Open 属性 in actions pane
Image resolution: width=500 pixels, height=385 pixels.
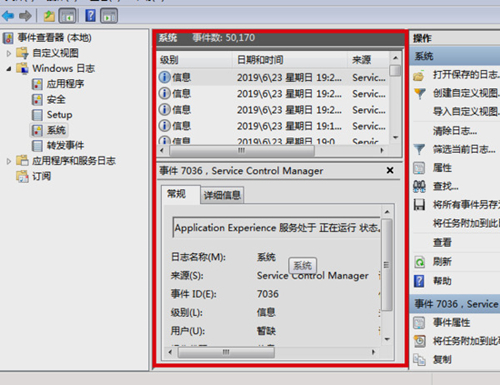point(442,168)
